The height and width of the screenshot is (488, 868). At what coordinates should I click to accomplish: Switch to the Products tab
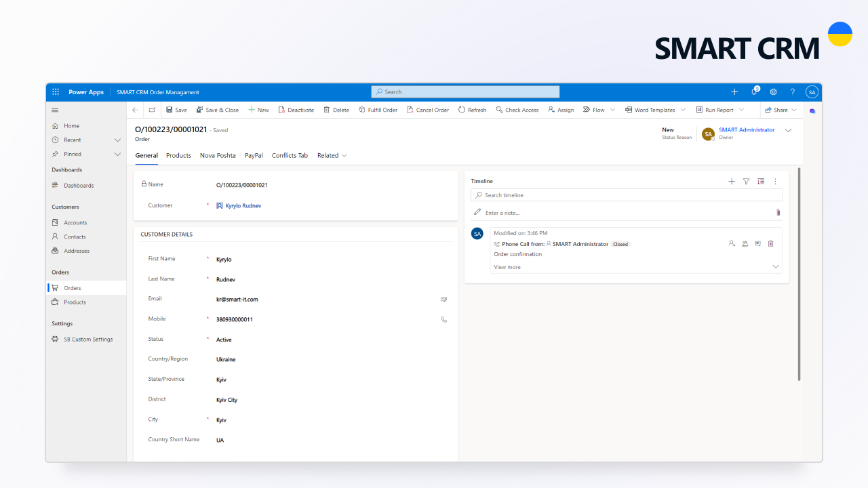click(178, 155)
